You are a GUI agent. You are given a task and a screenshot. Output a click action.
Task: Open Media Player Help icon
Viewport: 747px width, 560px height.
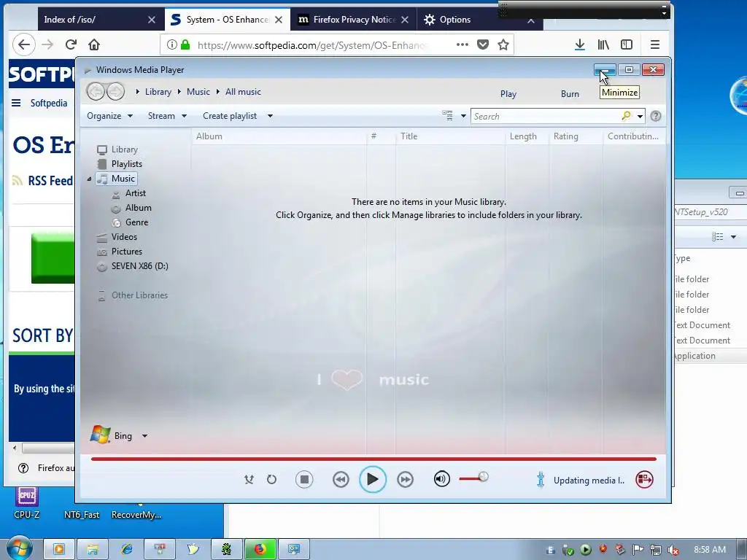[656, 116]
